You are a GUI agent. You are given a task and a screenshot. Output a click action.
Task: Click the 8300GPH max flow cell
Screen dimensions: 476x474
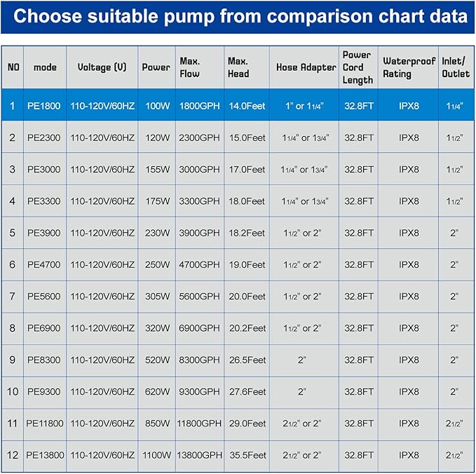click(x=200, y=360)
